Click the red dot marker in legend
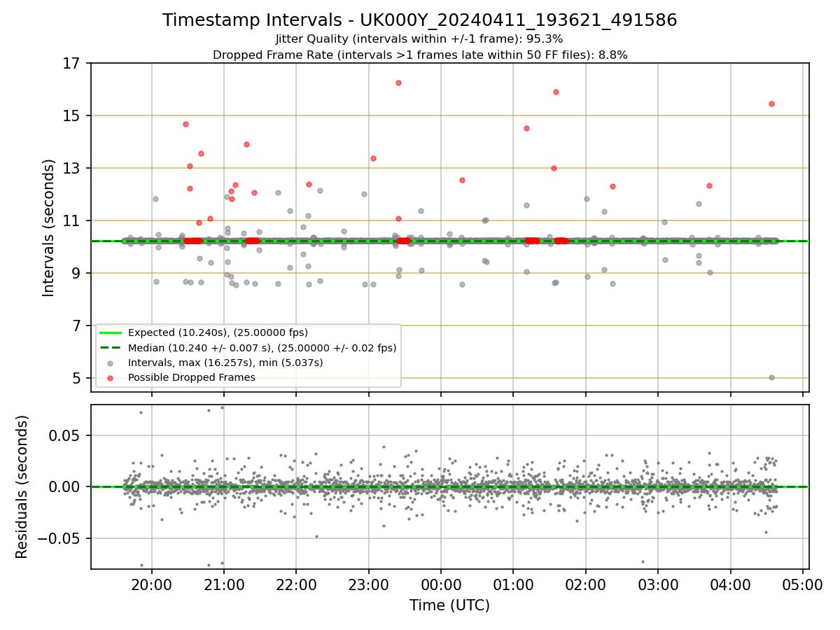Screen dimensions: 840x630 111,378
